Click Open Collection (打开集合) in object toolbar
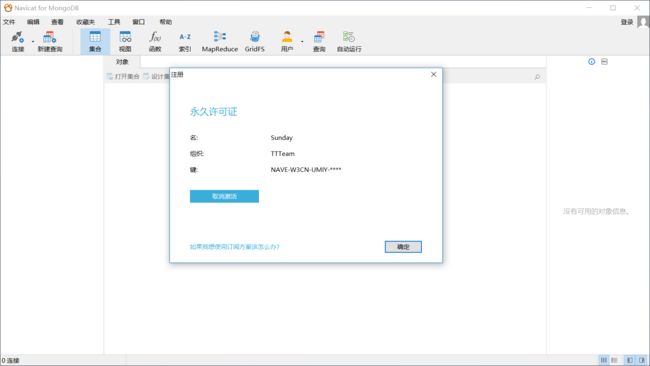650x366 pixels. tap(123, 77)
